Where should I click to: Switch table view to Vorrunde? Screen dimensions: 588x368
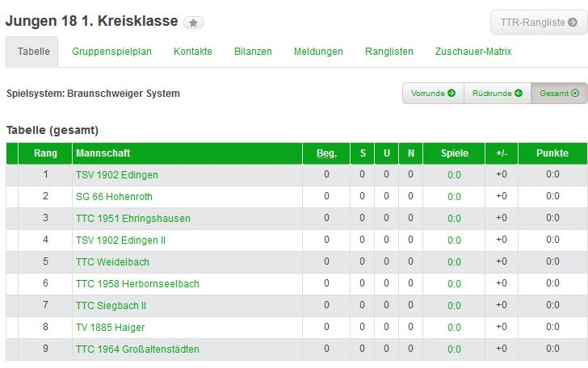click(x=433, y=94)
